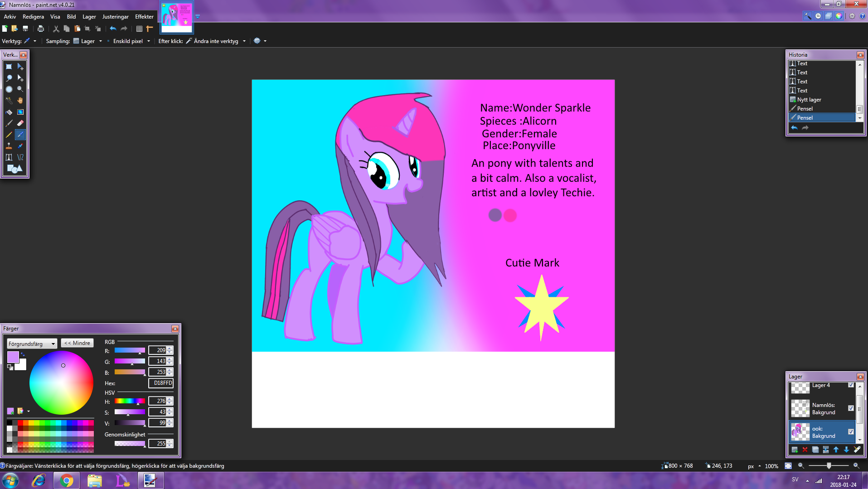Select the Gradient tool
This screenshot has height=489, width=868.
pos(20,112)
